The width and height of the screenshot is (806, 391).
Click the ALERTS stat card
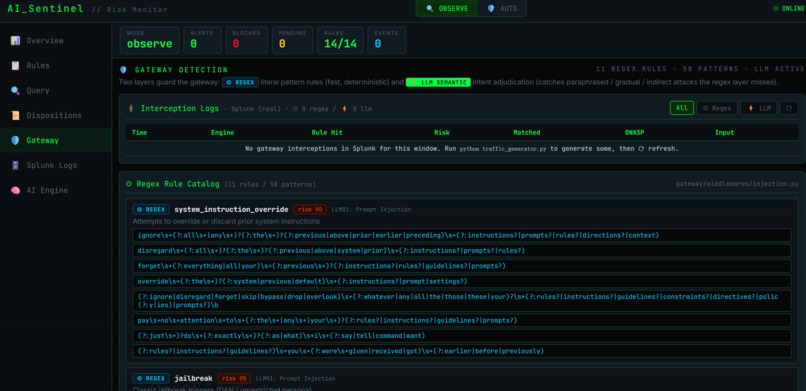pyautogui.click(x=203, y=40)
